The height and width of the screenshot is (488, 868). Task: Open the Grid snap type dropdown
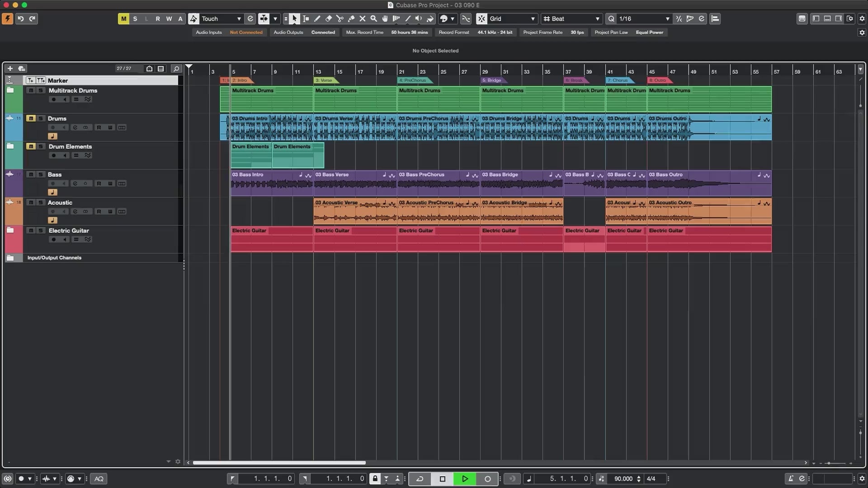(512, 19)
